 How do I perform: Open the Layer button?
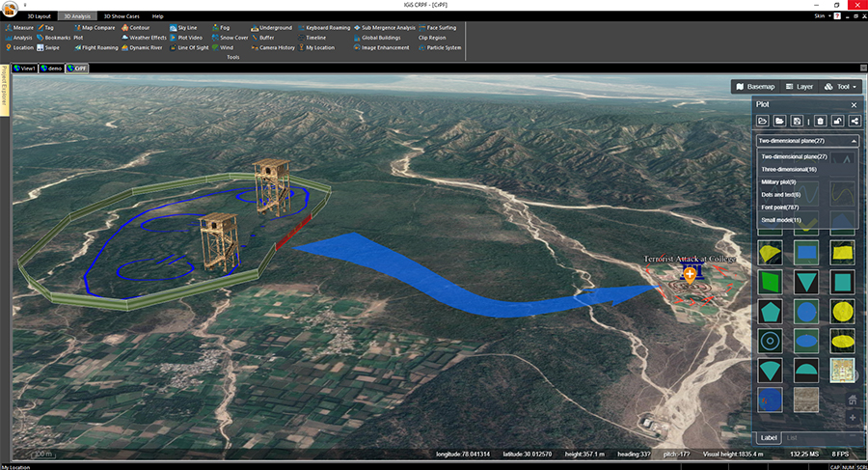tap(800, 87)
